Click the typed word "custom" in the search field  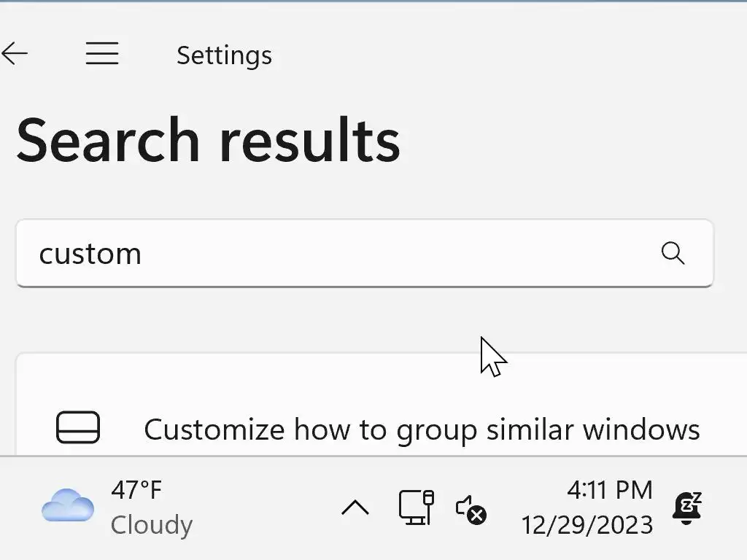[90, 254]
